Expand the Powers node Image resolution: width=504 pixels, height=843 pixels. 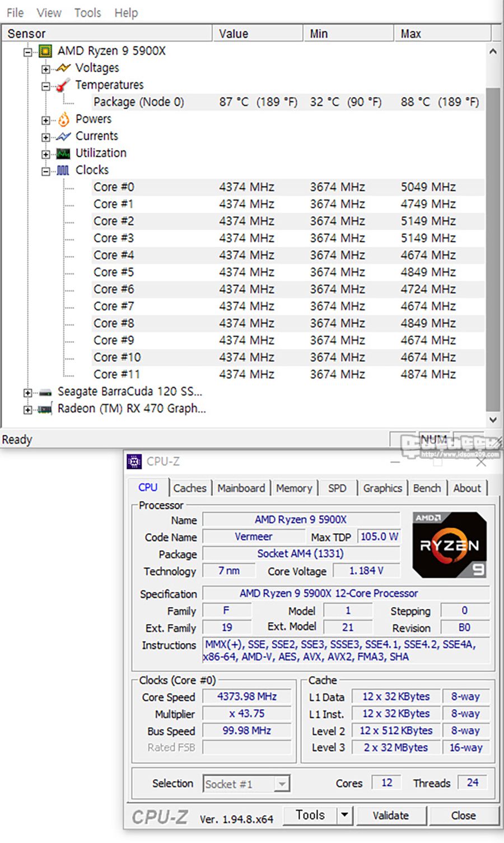click(x=45, y=120)
